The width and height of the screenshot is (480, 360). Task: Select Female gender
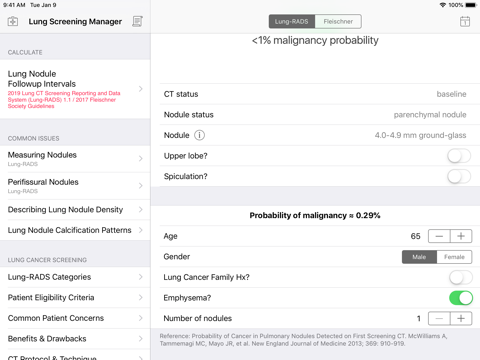click(x=454, y=257)
